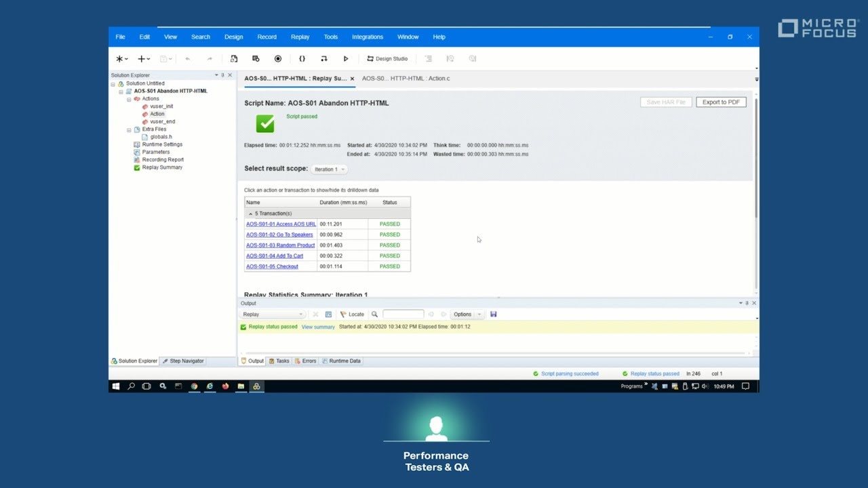868x488 pixels.
Task: Click the regenerate script toolbar icon
Action: click(234, 59)
